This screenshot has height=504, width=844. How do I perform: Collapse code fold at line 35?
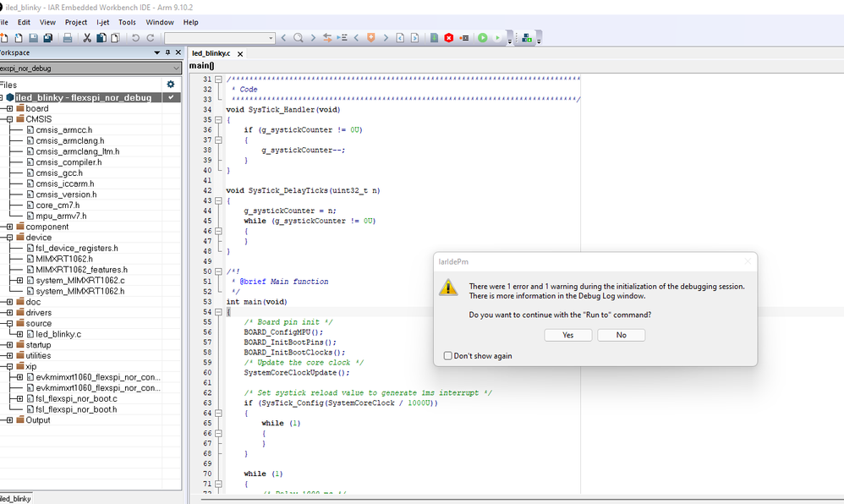(218, 119)
